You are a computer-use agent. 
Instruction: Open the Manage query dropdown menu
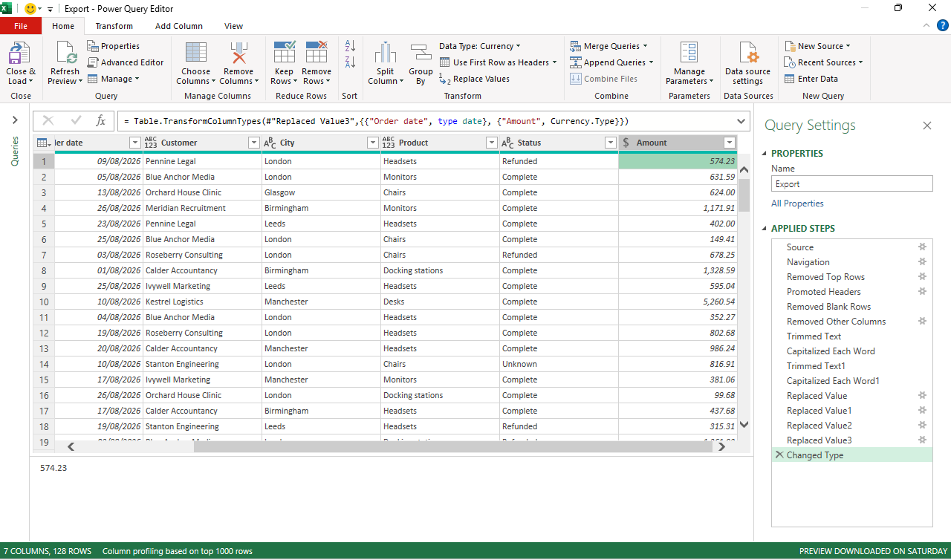113,79
